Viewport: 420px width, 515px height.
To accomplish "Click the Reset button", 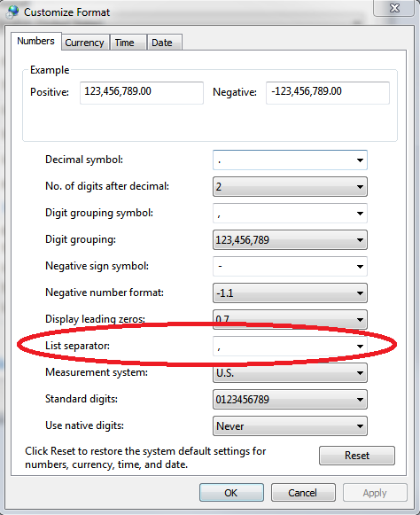I will tap(357, 456).
